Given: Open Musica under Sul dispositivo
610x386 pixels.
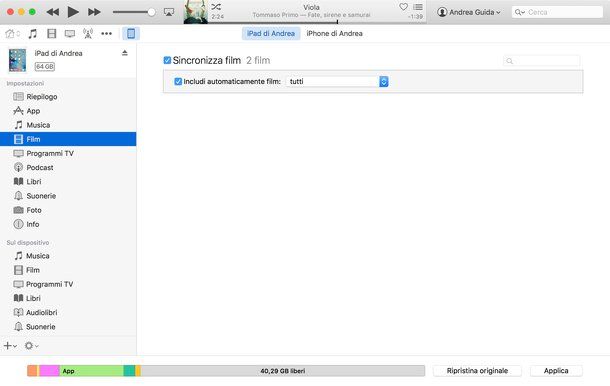Looking at the screenshot, I should click(x=68, y=256).
